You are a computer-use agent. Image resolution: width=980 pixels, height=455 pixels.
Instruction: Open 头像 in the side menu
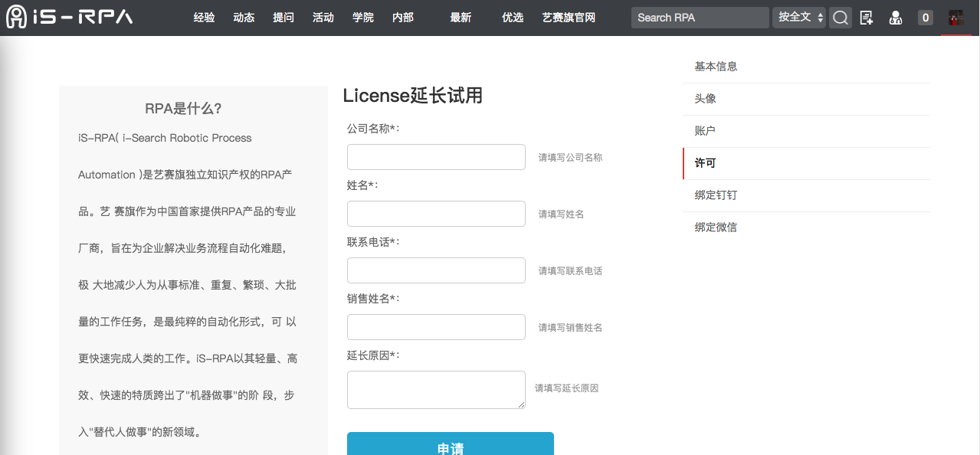[806, 99]
